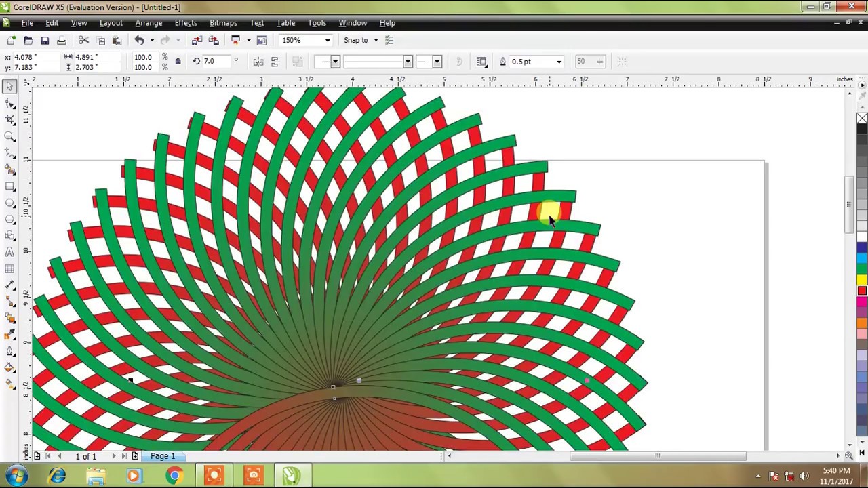868x488 pixels.
Task: Select the Smart Fill tool
Action: click(x=9, y=169)
